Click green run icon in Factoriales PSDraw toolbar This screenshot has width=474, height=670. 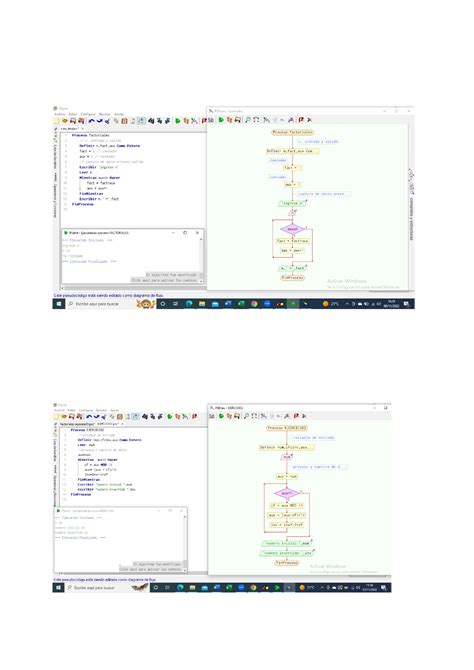tap(221, 120)
